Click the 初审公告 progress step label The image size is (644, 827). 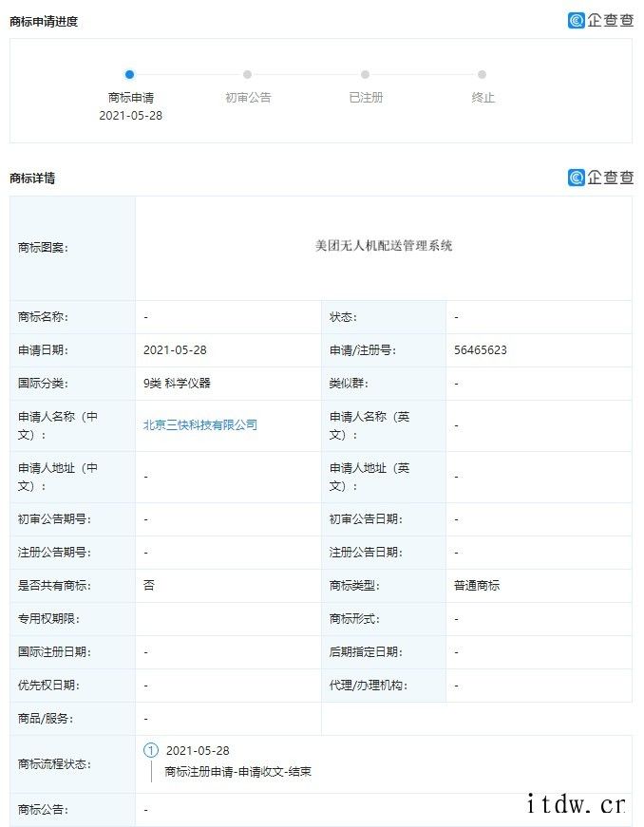248,98
